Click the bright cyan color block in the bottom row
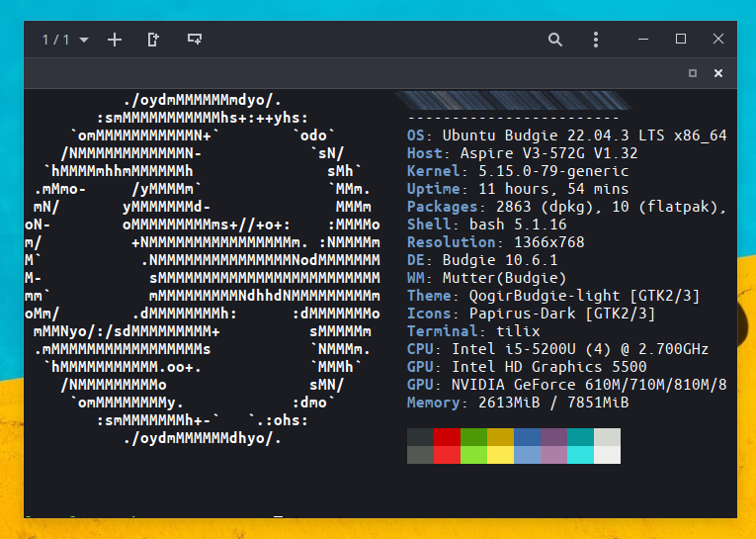 580,455
